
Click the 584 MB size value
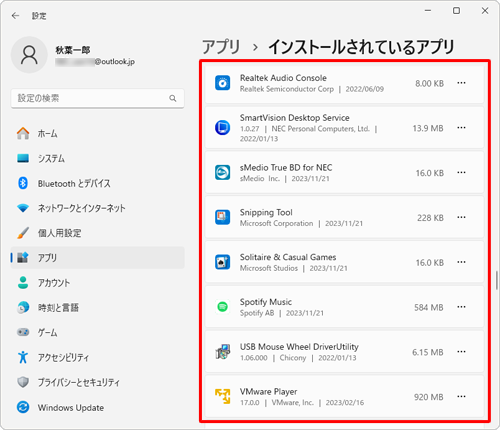click(429, 307)
